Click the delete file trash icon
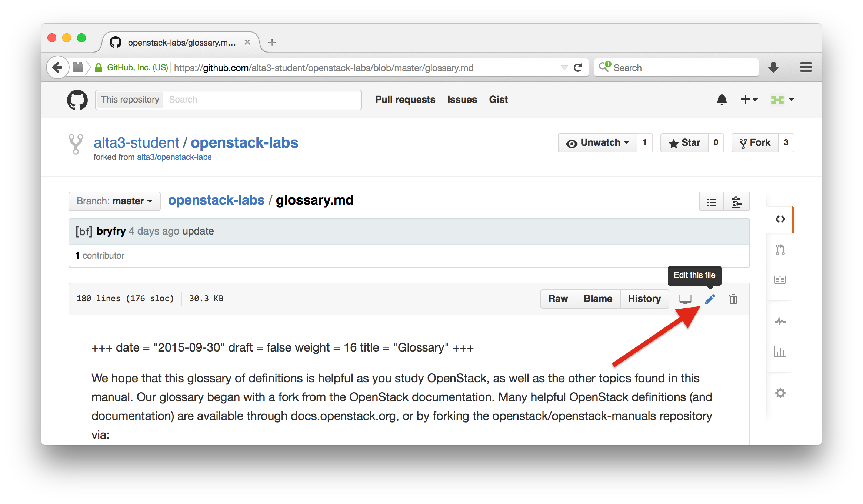 click(x=734, y=299)
